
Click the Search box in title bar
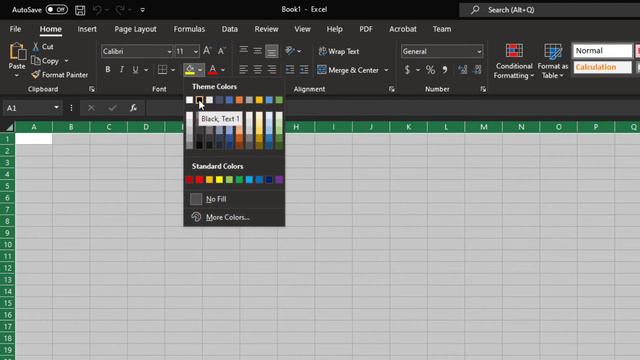pos(549,10)
